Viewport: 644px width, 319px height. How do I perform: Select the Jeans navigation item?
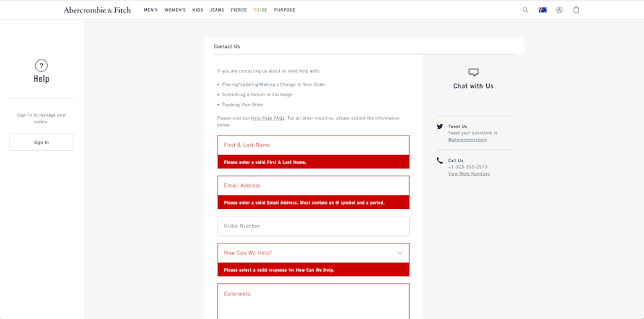[x=217, y=10]
